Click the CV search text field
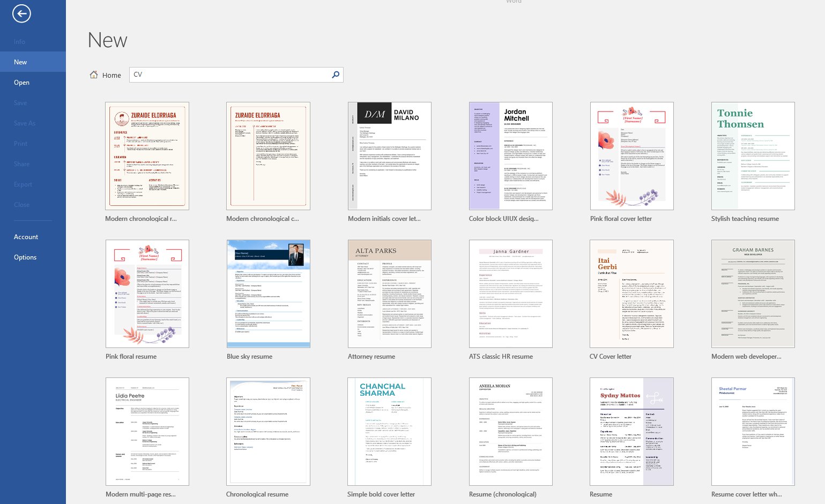Screen dimensions: 825x504 pos(231,75)
